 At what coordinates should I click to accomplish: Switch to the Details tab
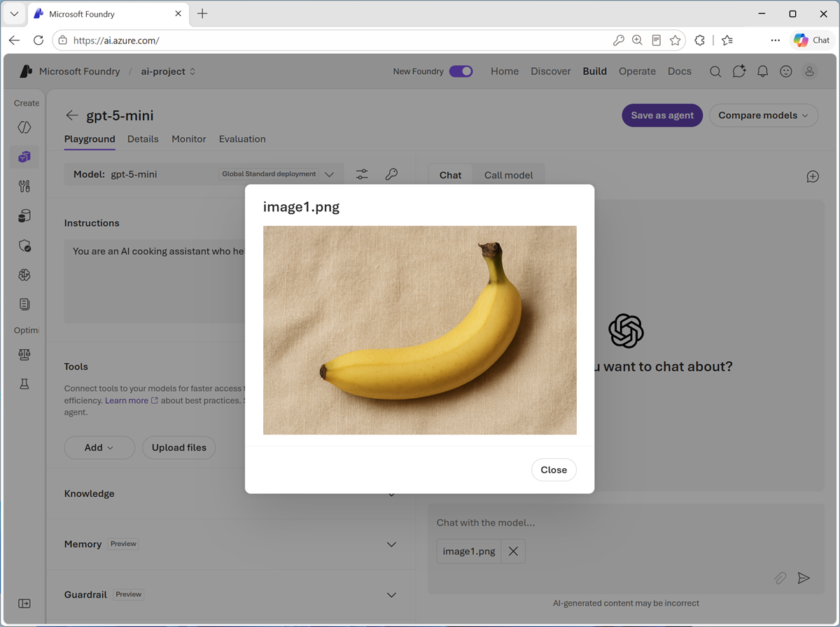coord(143,139)
